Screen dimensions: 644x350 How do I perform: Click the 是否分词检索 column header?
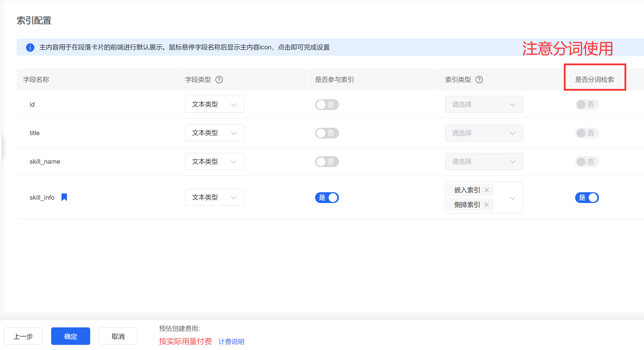pyautogui.click(x=594, y=80)
